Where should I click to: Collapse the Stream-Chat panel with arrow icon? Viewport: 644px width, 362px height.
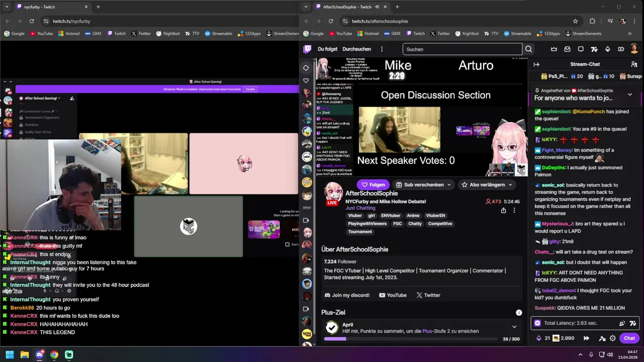click(536, 64)
